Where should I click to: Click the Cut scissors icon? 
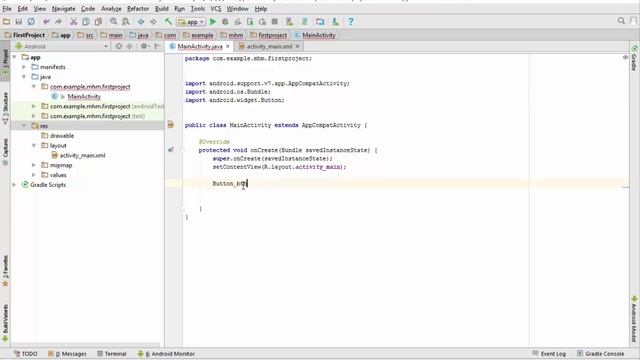coord(73,22)
